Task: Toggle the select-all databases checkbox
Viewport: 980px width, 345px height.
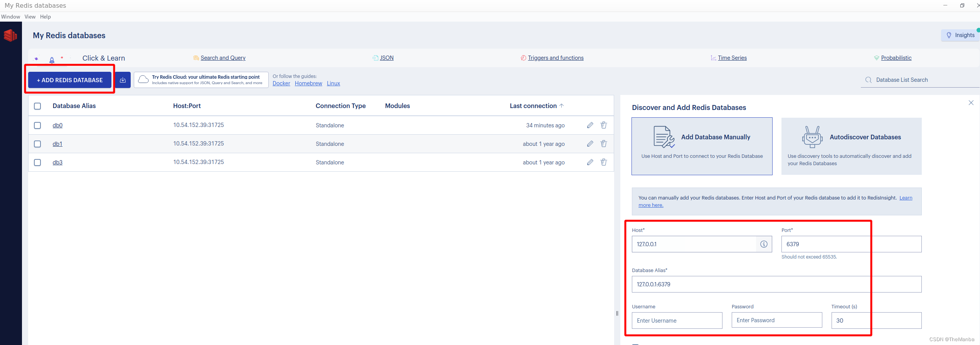Action: 37,106
